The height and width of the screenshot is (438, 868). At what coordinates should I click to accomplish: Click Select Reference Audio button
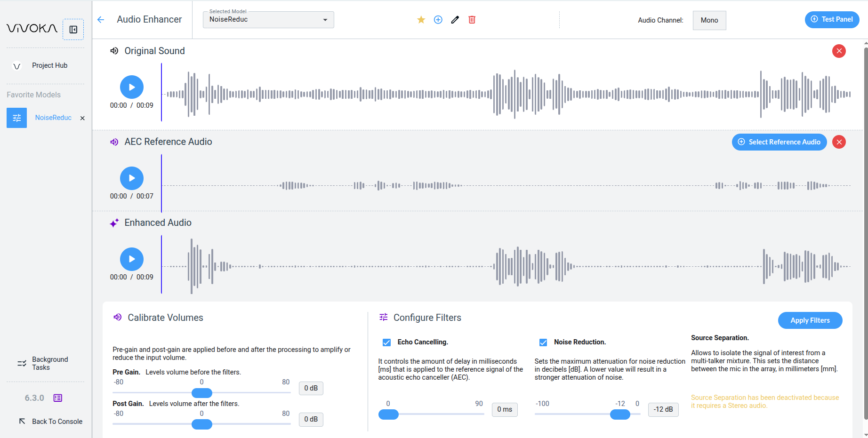779,142
